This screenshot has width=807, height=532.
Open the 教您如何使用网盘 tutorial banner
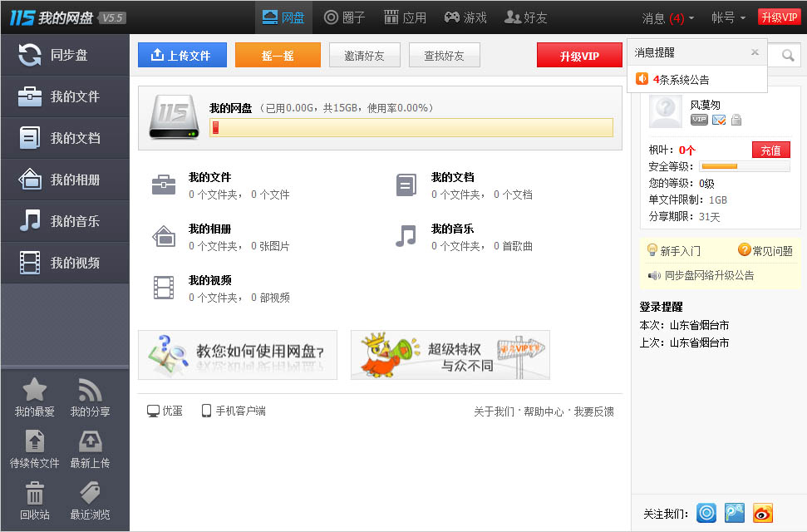pyautogui.click(x=238, y=355)
